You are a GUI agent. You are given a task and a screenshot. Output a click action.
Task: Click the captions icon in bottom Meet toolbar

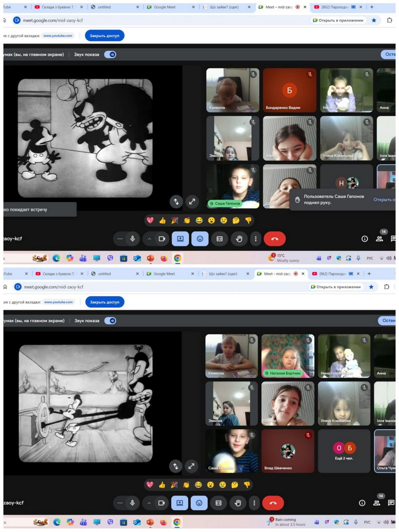[218, 503]
